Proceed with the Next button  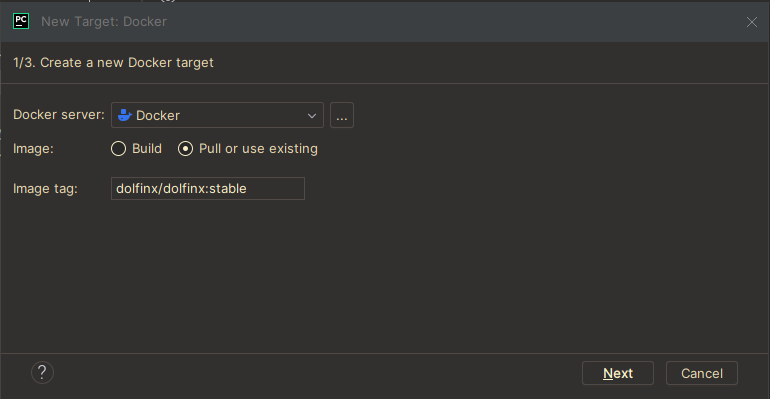[x=618, y=373]
